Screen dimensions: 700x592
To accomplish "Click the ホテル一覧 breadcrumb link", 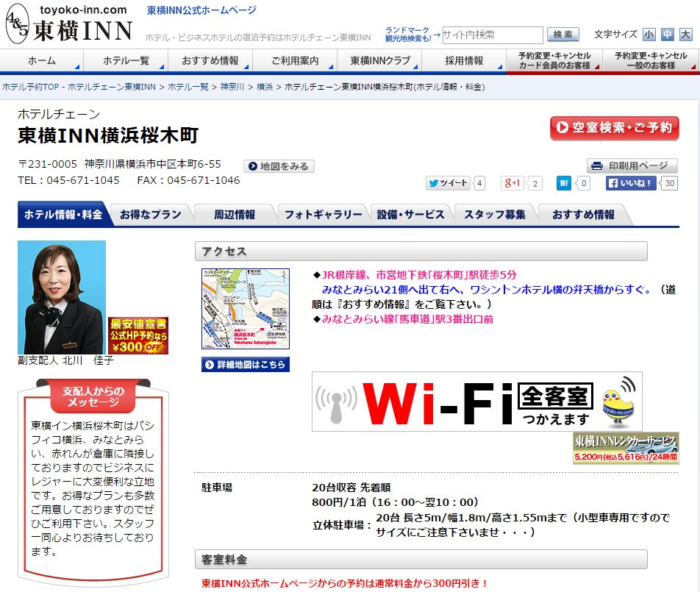I will click(x=188, y=87).
